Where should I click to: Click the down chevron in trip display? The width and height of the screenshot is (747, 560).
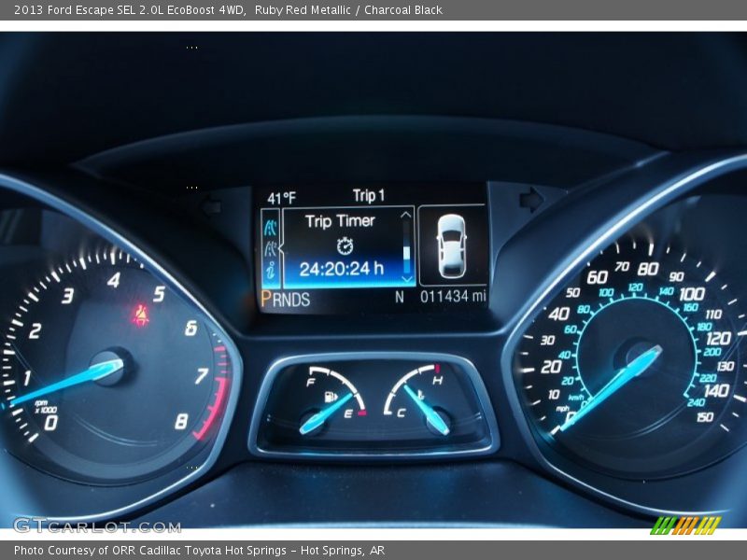[406, 279]
